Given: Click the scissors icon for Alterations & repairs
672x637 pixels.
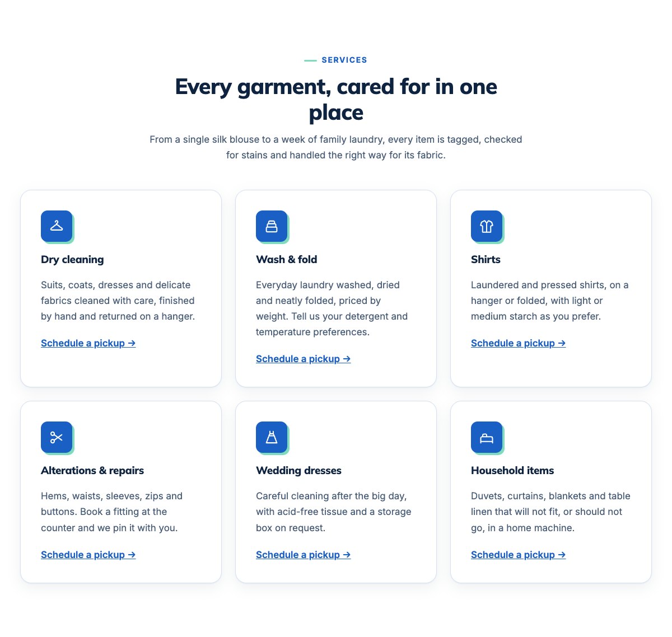Looking at the screenshot, I should click(57, 437).
